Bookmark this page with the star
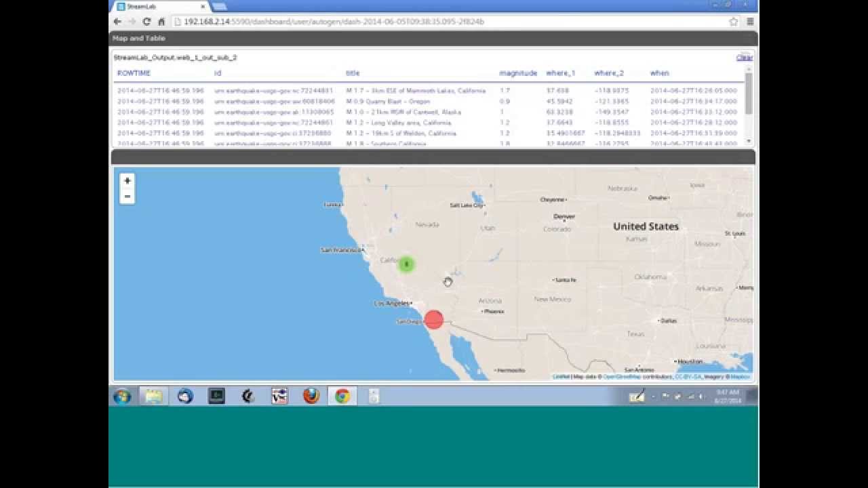Viewport: 868px width, 488px height. [x=733, y=22]
